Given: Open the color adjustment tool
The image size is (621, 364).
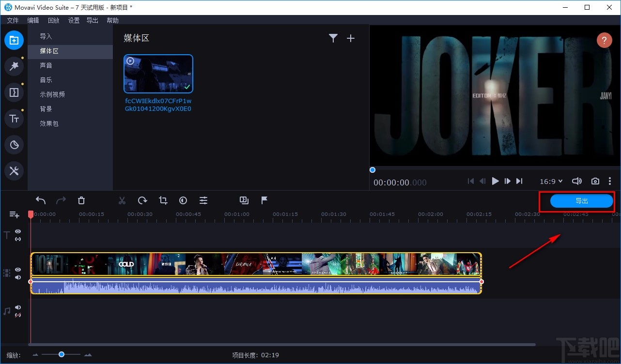Looking at the screenshot, I should tap(183, 200).
